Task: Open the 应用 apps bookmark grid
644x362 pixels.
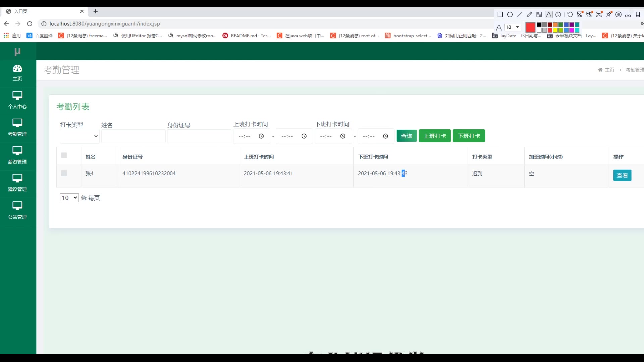Action: coord(12,36)
